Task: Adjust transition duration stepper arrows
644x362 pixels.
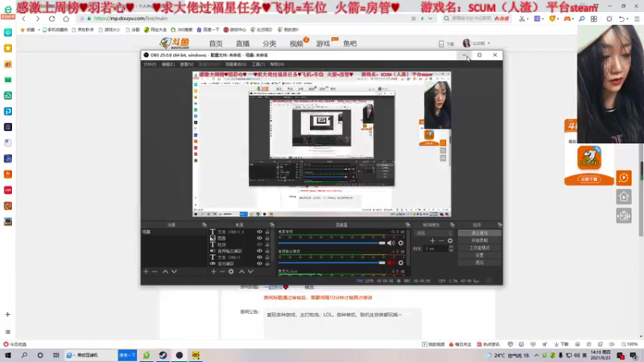Action: click(x=451, y=249)
